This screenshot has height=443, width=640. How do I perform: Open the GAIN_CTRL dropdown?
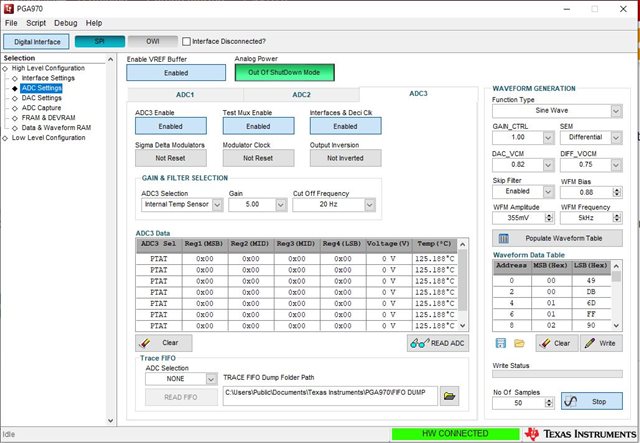[548, 138]
